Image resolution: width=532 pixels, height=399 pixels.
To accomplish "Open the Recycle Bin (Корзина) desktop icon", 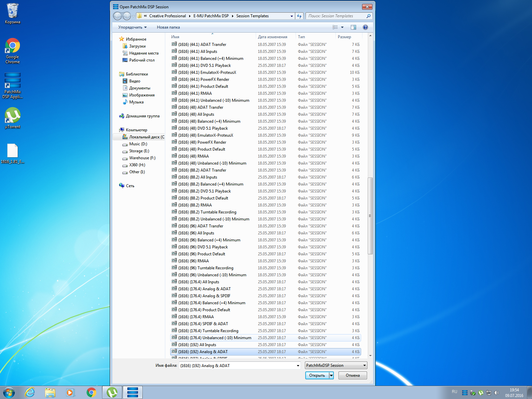I will 13,14.
